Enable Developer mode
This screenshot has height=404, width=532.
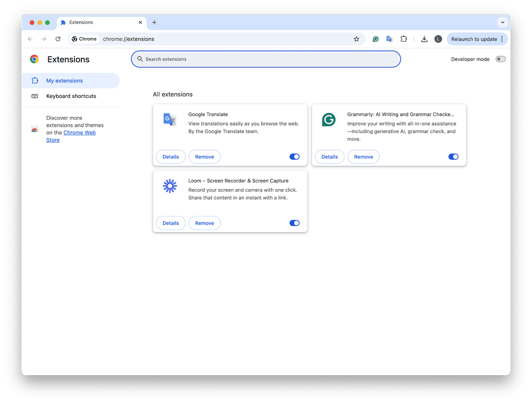click(500, 59)
